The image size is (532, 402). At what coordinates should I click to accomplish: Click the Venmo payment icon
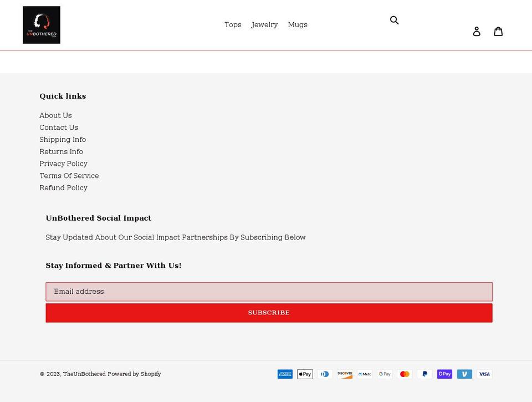pos(464,374)
